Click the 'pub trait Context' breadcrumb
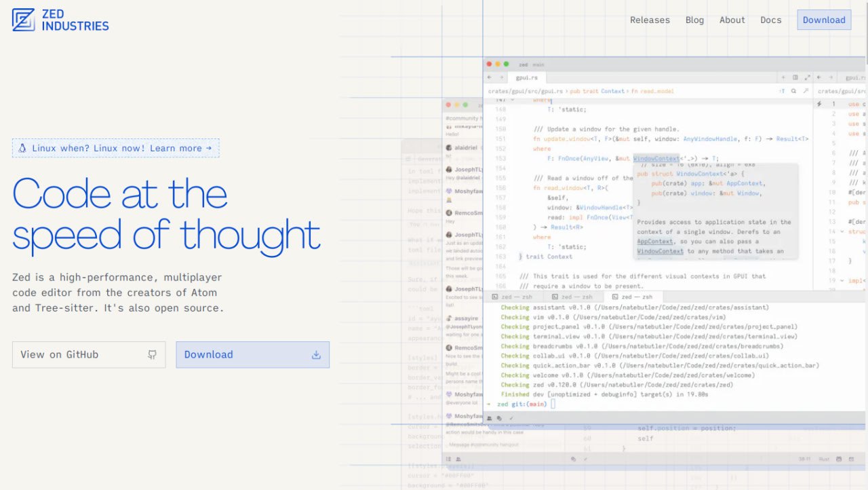Viewport: 868px width, 490px height. pos(597,91)
